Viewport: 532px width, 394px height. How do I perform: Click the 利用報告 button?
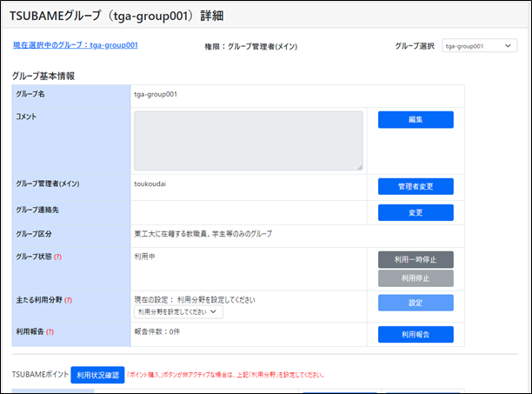click(416, 335)
